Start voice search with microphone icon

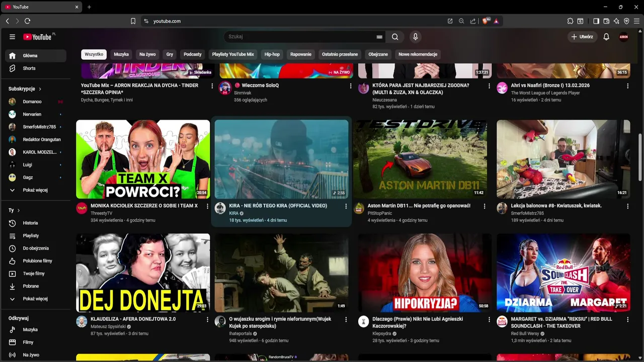coord(415,37)
